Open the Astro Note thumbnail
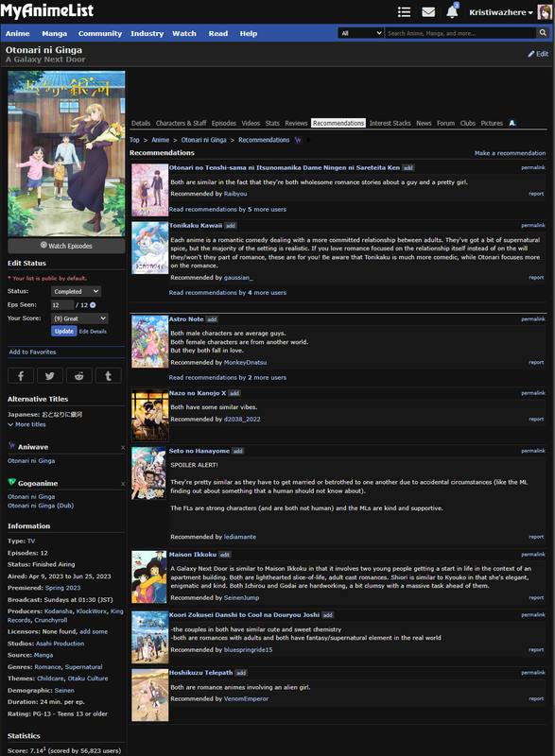The width and height of the screenshot is (555, 756). [150, 341]
